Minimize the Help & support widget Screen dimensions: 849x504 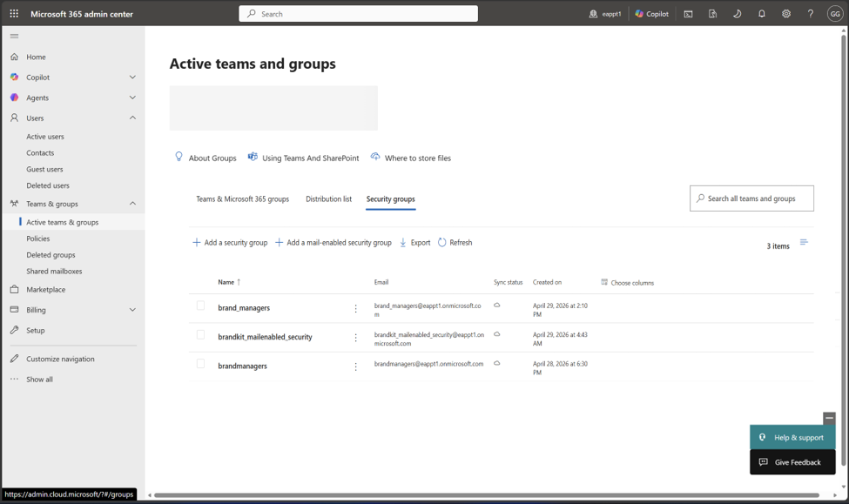point(829,418)
